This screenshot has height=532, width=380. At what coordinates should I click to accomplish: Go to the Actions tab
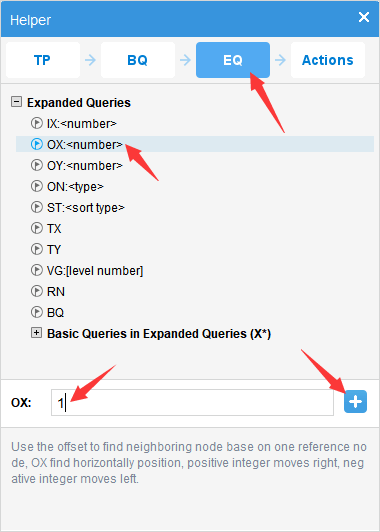(328, 60)
